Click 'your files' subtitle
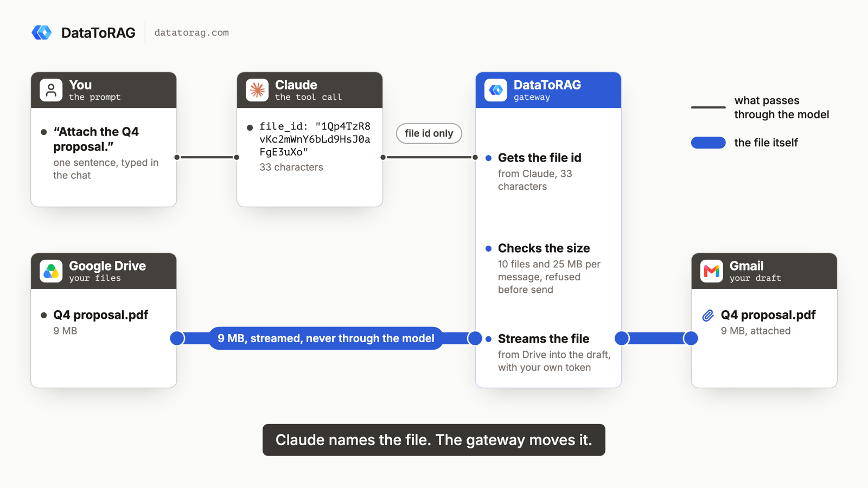Screen dimensions: 868x488 pos(95,278)
